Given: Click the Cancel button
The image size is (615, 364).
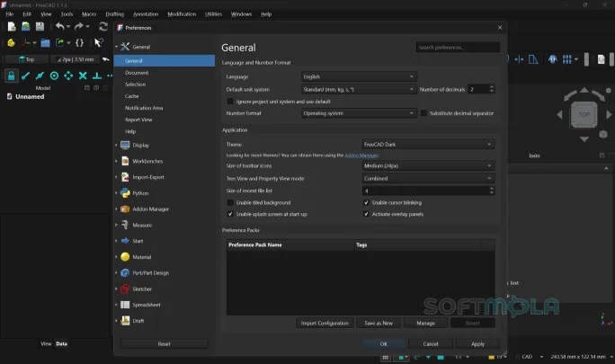Looking at the screenshot, I should coord(431,344).
